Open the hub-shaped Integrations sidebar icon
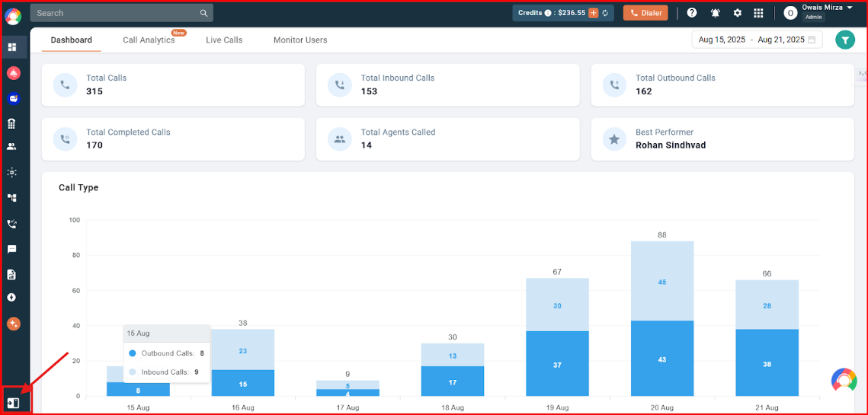The height and width of the screenshot is (415, 868). click(x=11, y=172)
